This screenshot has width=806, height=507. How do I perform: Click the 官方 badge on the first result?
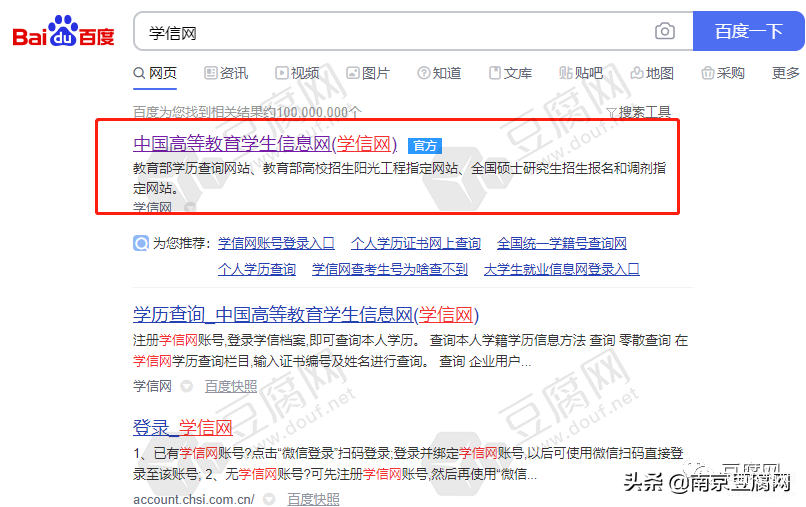click(x=425, y=146)
